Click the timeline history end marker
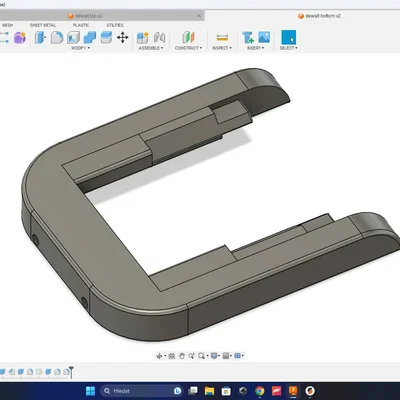The image size is (400, 400). coord(71,372)
